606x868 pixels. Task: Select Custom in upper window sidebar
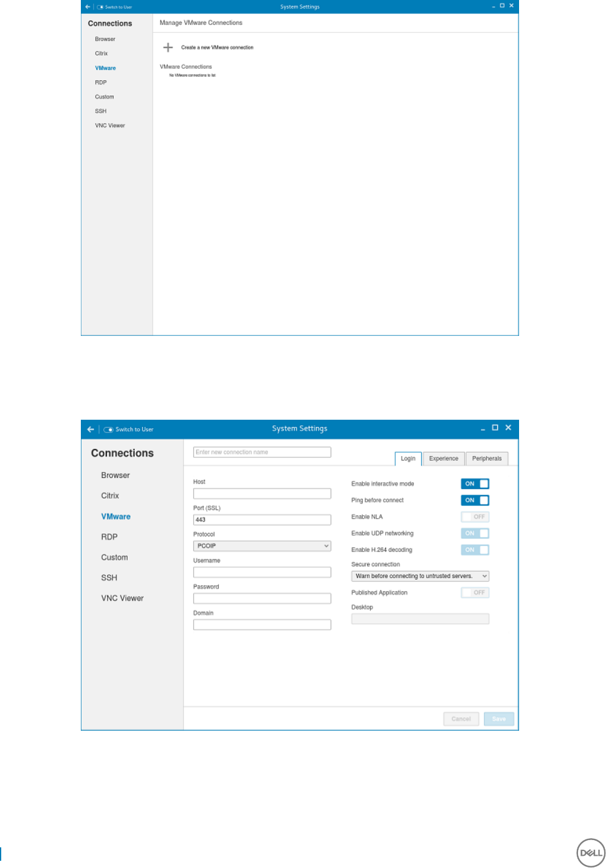105,97
